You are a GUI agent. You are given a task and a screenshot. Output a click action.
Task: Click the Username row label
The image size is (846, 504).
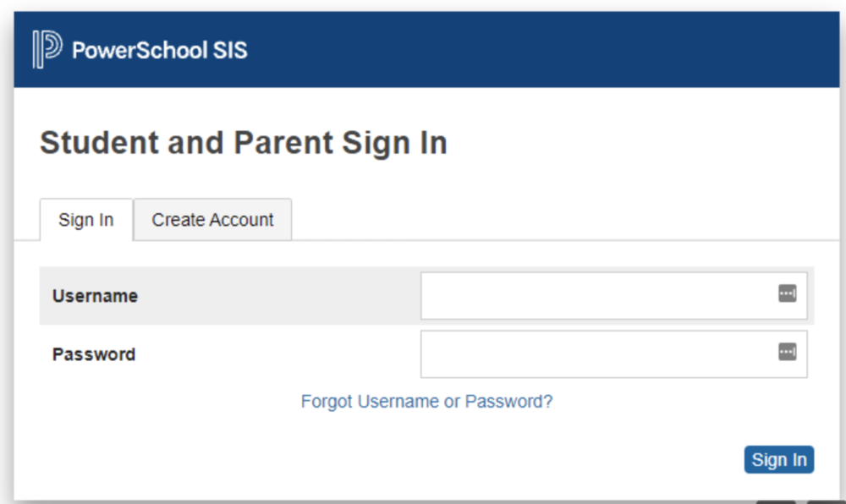pos(96,295)
